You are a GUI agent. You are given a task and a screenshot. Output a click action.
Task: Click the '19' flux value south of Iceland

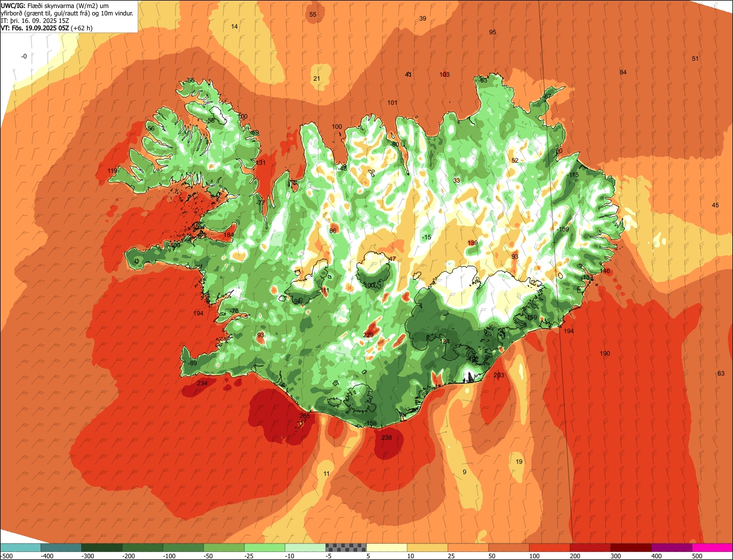519,462
